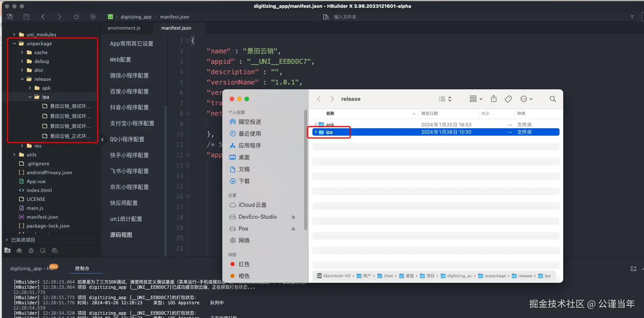Viewport: 644px width, 318px height.
Task: Expand 已关闭项目 section
Action: click(7, 240)
